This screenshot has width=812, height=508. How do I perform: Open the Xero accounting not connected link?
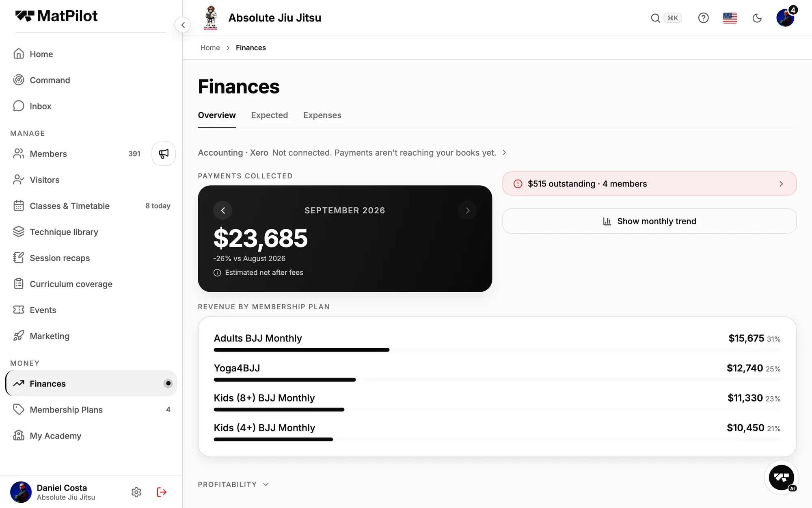tap(352, 153)
